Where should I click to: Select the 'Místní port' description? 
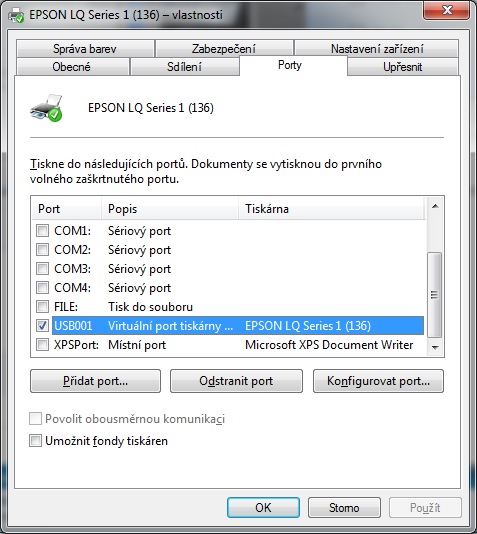[137, 345]
